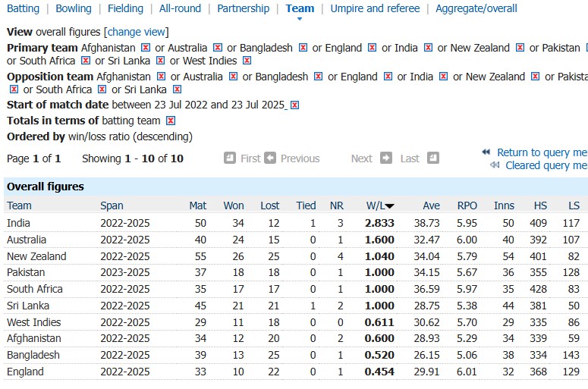
Task: Remove the Bangladesh primary team filter
Action: (303, 48)
